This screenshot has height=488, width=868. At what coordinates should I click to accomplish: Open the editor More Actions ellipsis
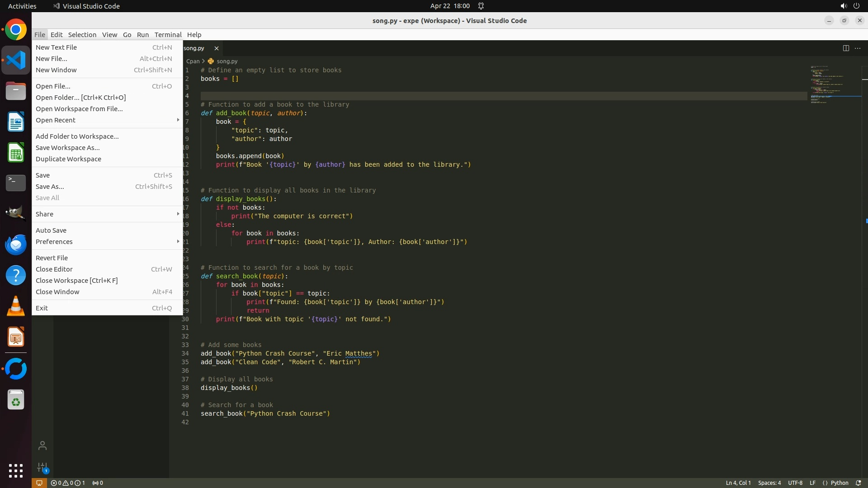point(858,48)
